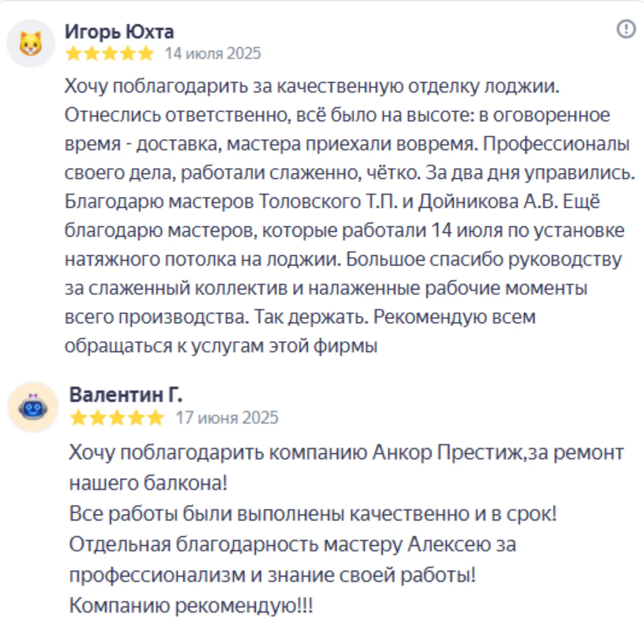Click the line "обращаться к услугам этой фирмы"
This screenshot has height=644, width=644.
221,345
